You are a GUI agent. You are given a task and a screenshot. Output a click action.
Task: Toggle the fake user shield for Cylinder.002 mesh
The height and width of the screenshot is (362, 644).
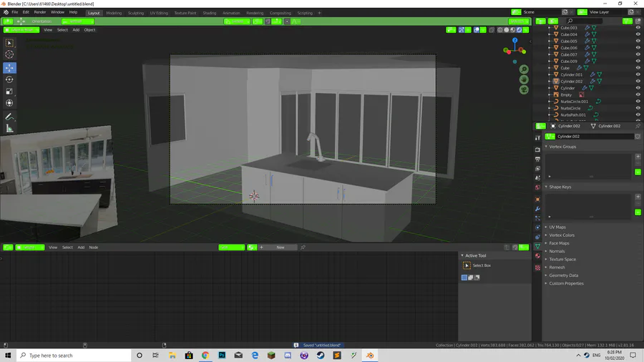coord(638,136)
